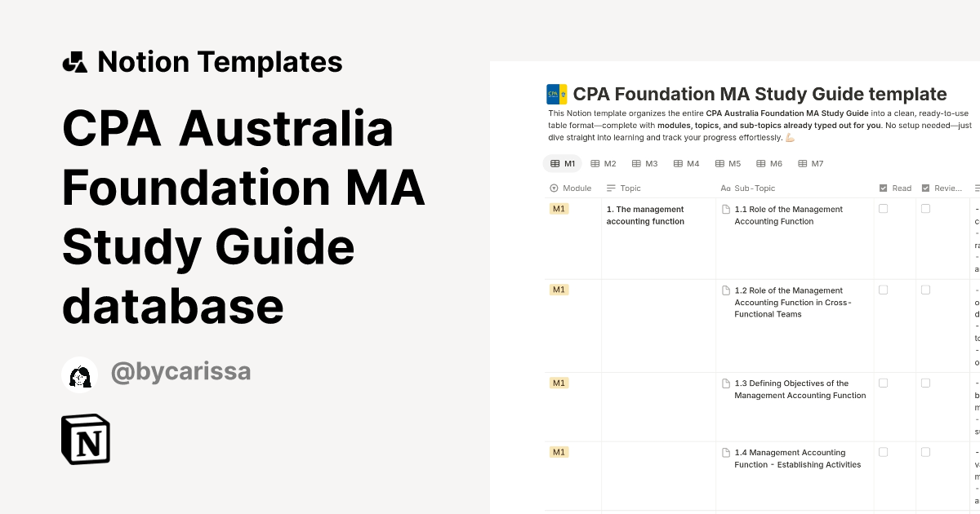This screenshot has width=980, height=514.
Task: Open the Read column header options
Action: point(896,188)
